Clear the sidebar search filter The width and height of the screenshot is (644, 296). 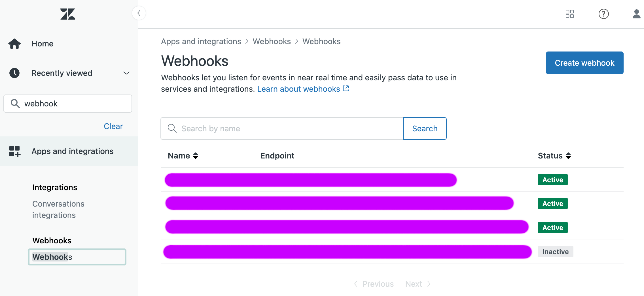point(113,126)
